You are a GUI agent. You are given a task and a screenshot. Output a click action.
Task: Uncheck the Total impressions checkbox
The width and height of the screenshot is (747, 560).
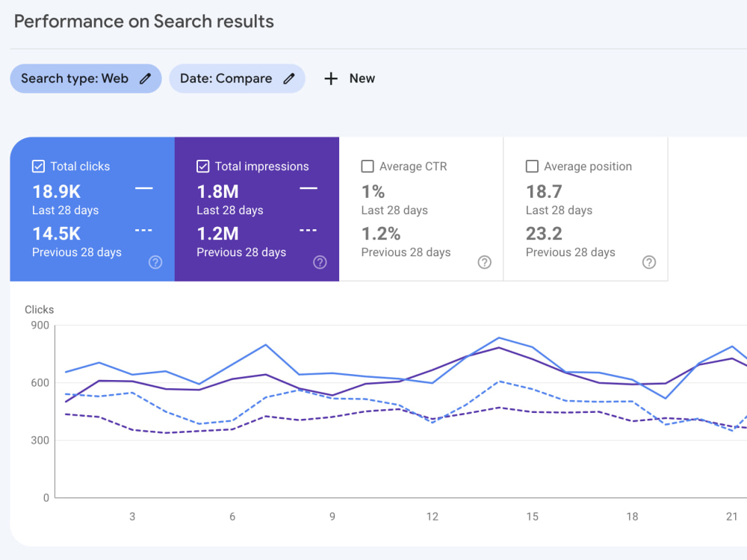[202, 167]
